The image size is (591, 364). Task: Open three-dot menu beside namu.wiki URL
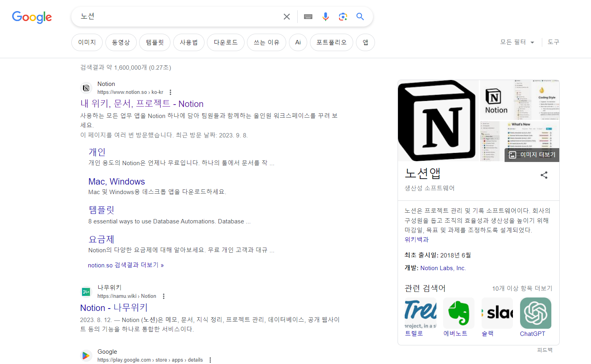(x=164, y=296)
